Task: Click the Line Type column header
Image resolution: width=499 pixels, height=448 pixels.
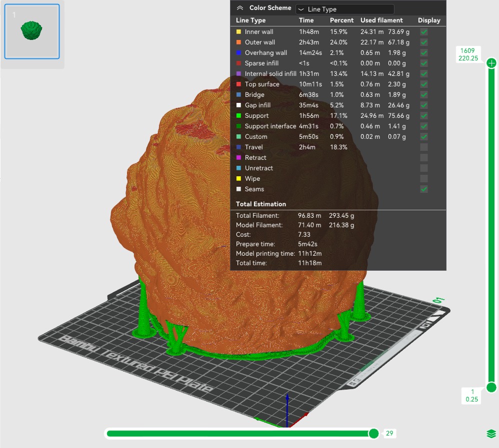Action: tap(251, 20)
